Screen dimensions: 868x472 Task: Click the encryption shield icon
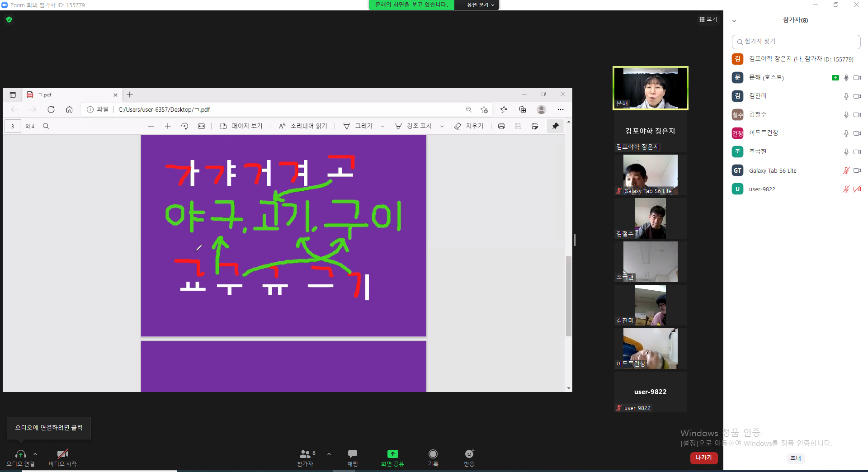[9, 19]
